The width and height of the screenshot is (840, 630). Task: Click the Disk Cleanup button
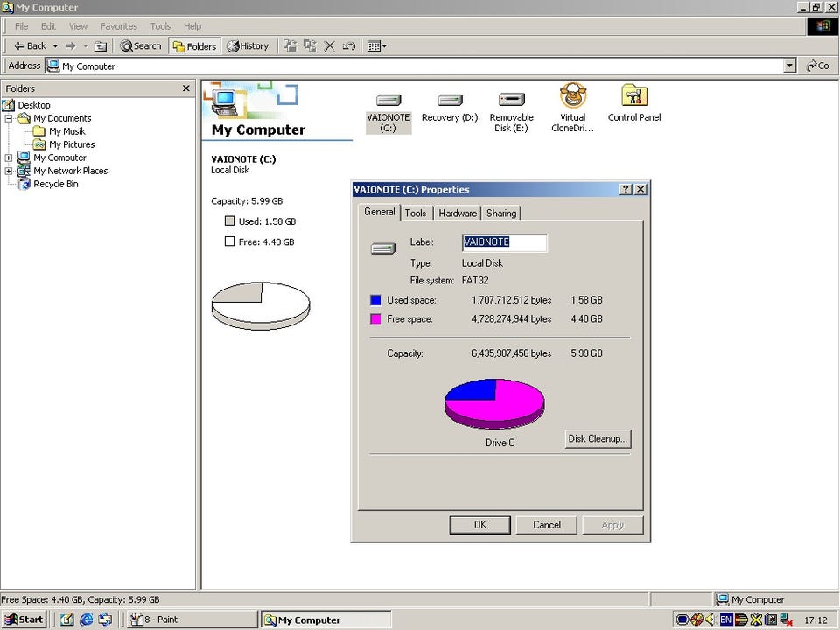tap(598, 438)
